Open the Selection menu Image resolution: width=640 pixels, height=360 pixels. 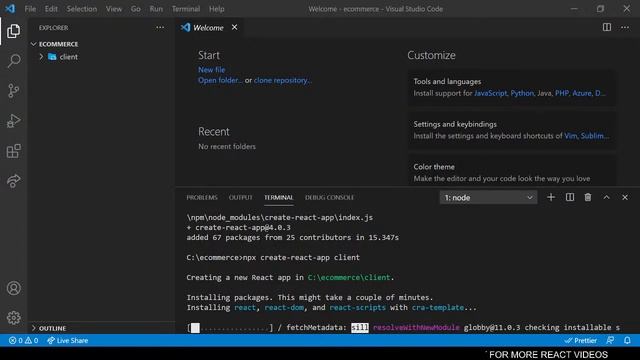(x=82, y=9)
